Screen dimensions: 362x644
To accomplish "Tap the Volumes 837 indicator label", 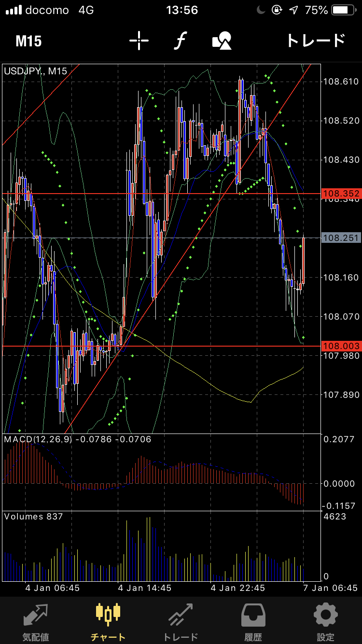I will 34,517.
